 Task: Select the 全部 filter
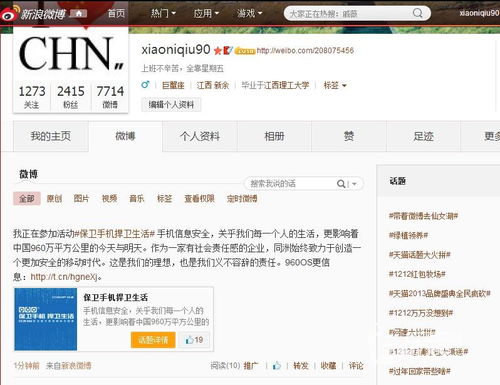point(27,199)
